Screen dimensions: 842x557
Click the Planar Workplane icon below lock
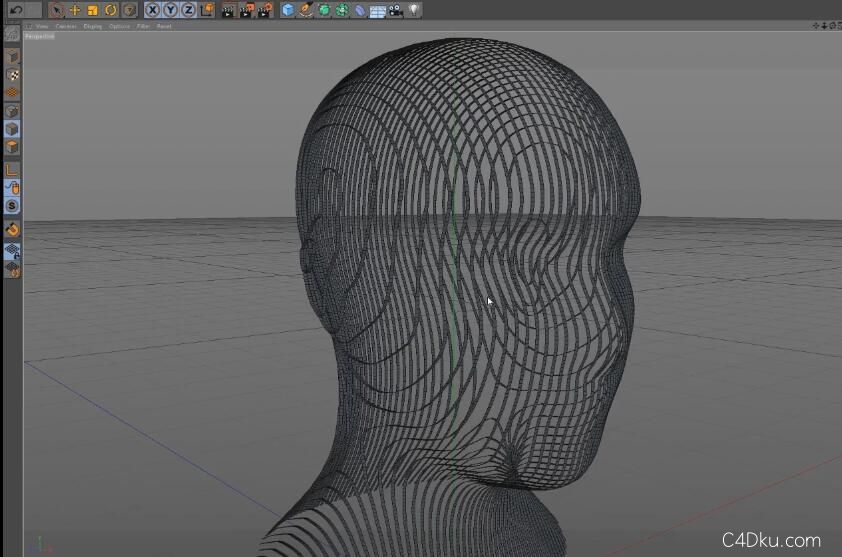(12, 270)
